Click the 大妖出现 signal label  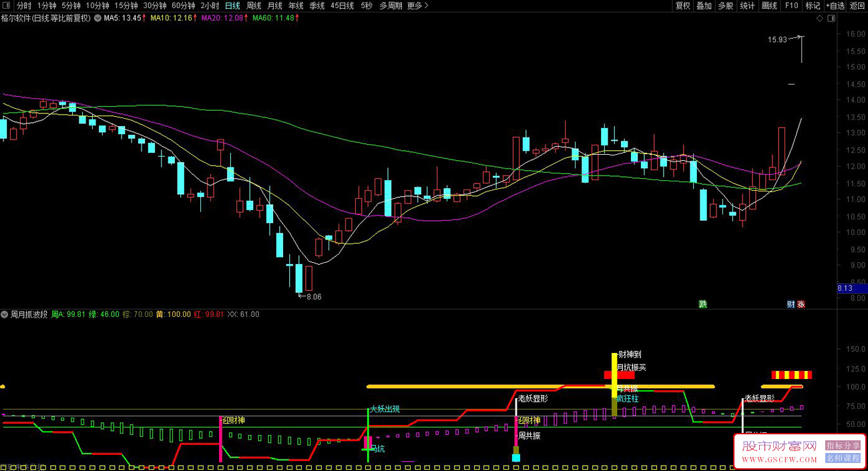coord(385,409)
